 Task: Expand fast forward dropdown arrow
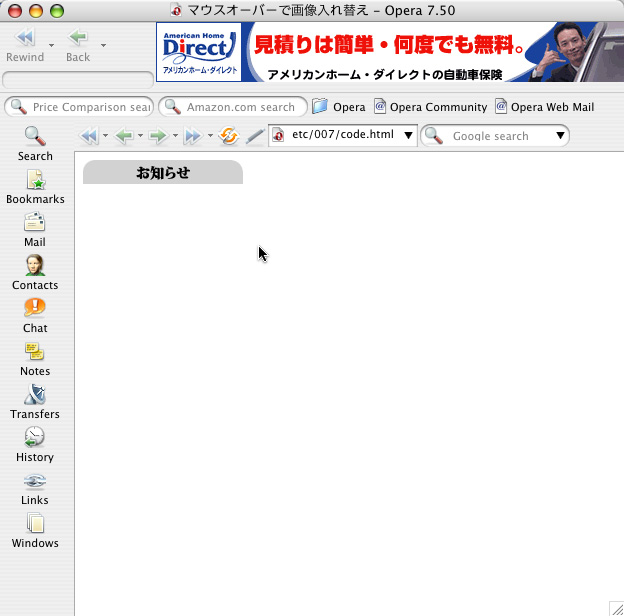[211, 136]
